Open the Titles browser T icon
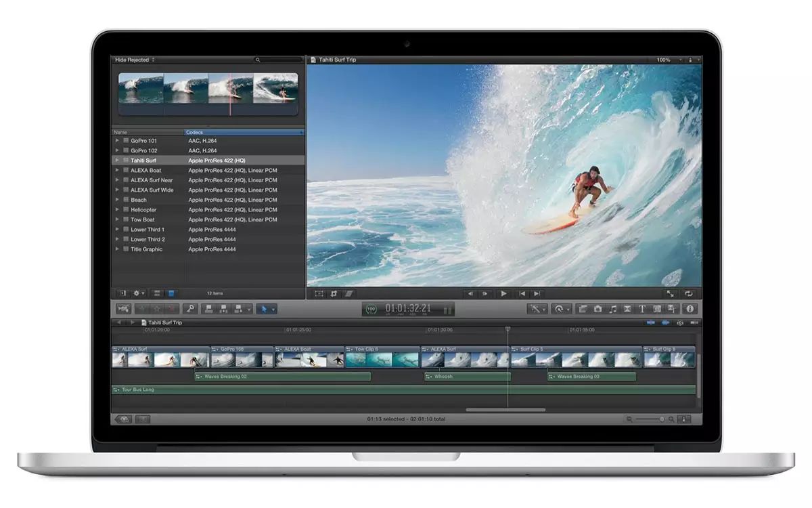The height and width of the screenshot is (508, 812). pos(641,309)
